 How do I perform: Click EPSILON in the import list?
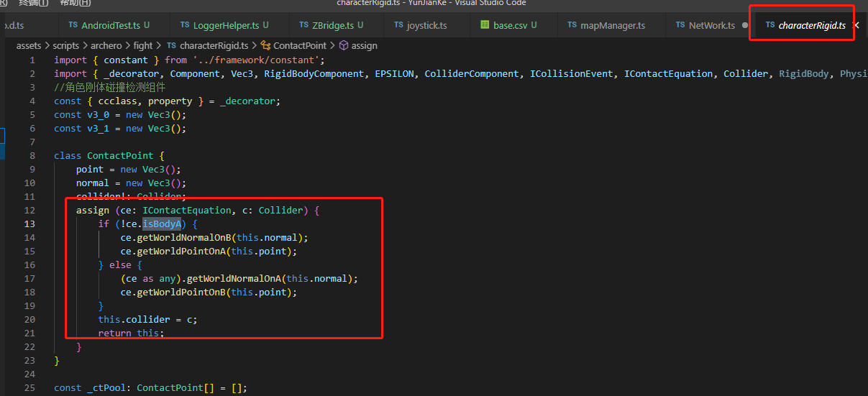(394, 73)
